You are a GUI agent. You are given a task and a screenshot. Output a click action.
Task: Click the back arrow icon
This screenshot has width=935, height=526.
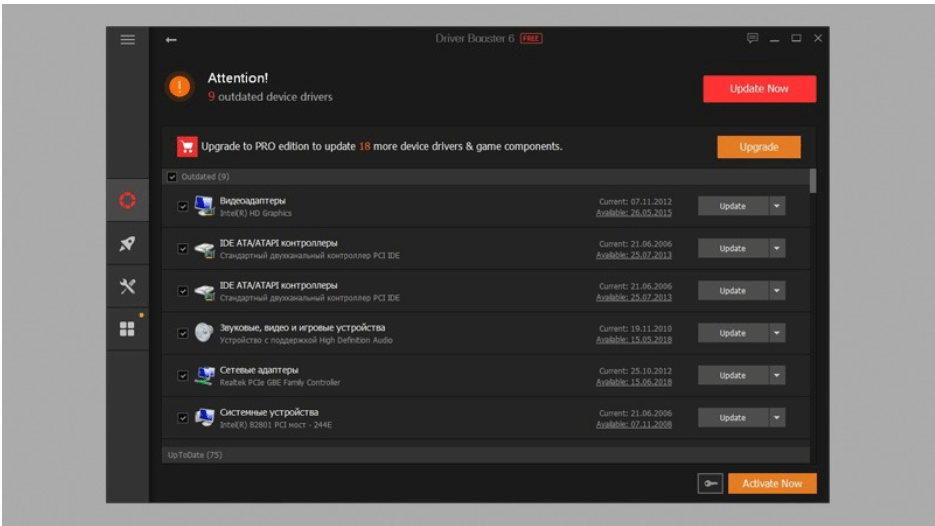[171, 40]
